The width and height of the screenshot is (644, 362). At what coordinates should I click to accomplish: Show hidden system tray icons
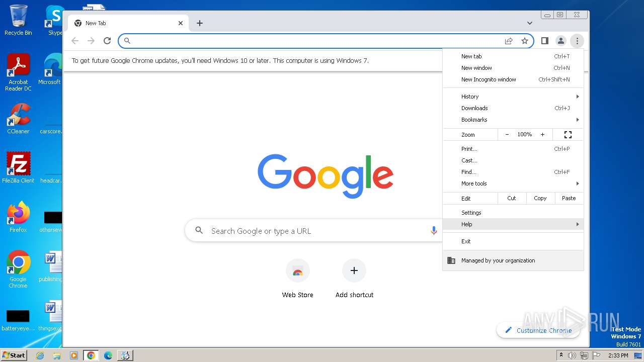[561, 355]
